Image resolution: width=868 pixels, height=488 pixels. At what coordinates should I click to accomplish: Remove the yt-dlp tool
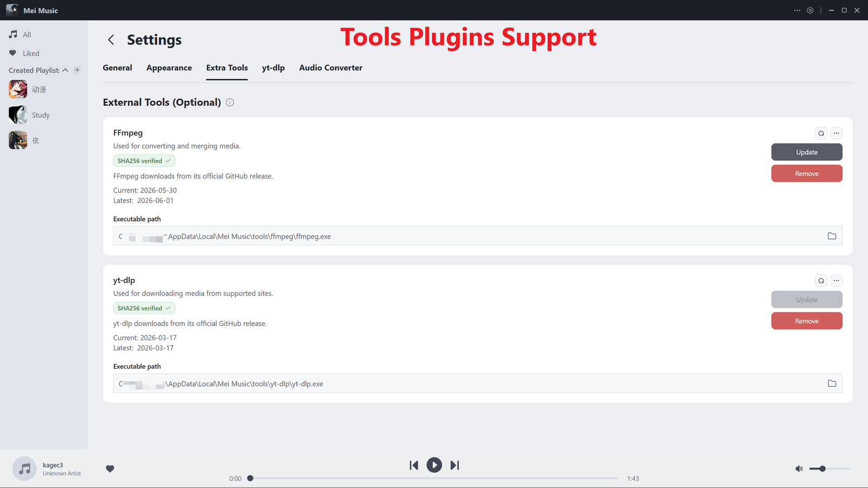807,321
